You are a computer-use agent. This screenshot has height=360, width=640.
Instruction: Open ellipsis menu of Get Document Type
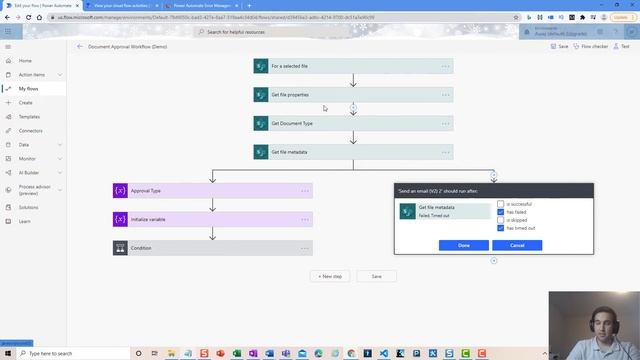445,123
